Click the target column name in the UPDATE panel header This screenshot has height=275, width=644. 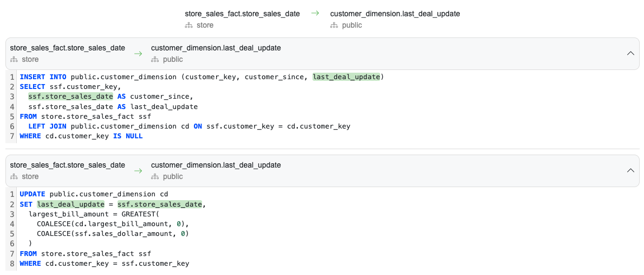coord(216,165)
